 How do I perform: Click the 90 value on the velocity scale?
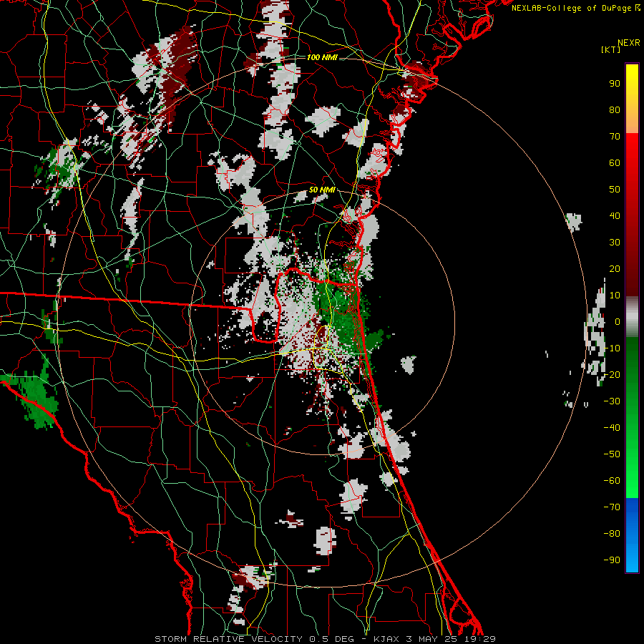[x=615, y=84]
